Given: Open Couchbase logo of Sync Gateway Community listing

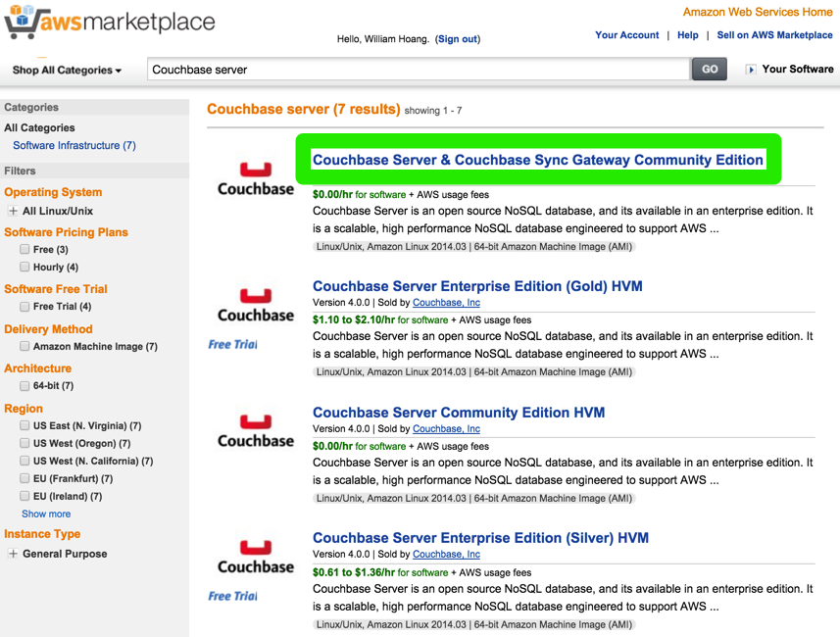Looking at the screenshot, I should pos(256,179).
